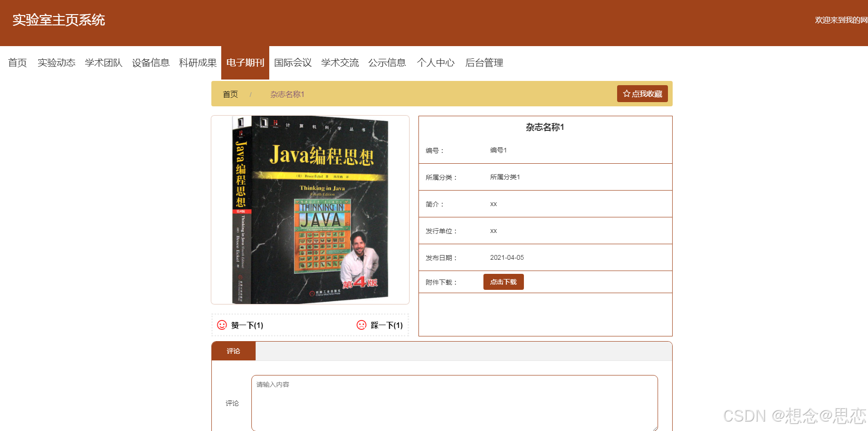The image size is (868, 431).
Task: Click the 附件下载 label
Action: tap(441, 282)
